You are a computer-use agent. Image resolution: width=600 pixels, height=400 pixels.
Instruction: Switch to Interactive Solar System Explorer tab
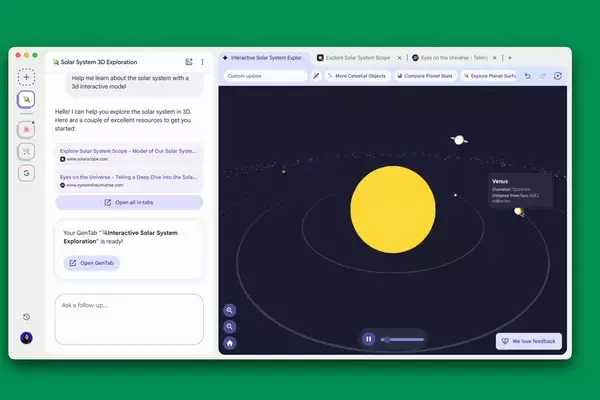tap(265, 58)
